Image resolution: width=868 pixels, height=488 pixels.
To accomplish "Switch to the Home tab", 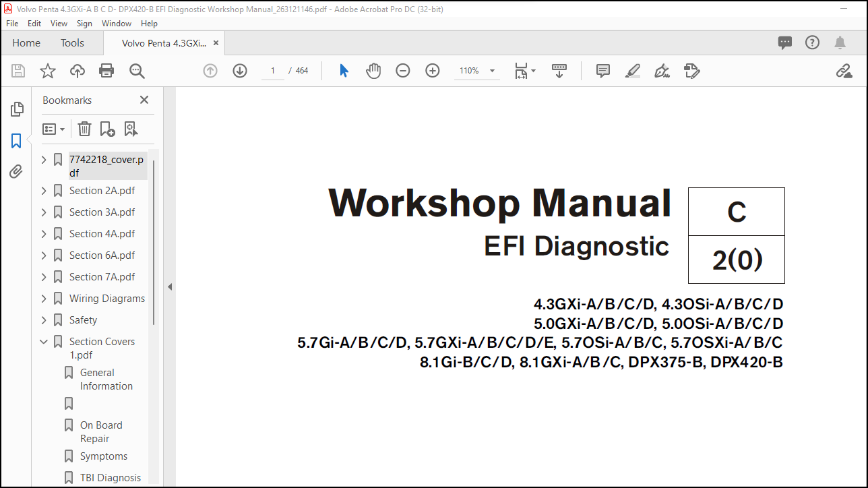I will click(x=26, y=42).
